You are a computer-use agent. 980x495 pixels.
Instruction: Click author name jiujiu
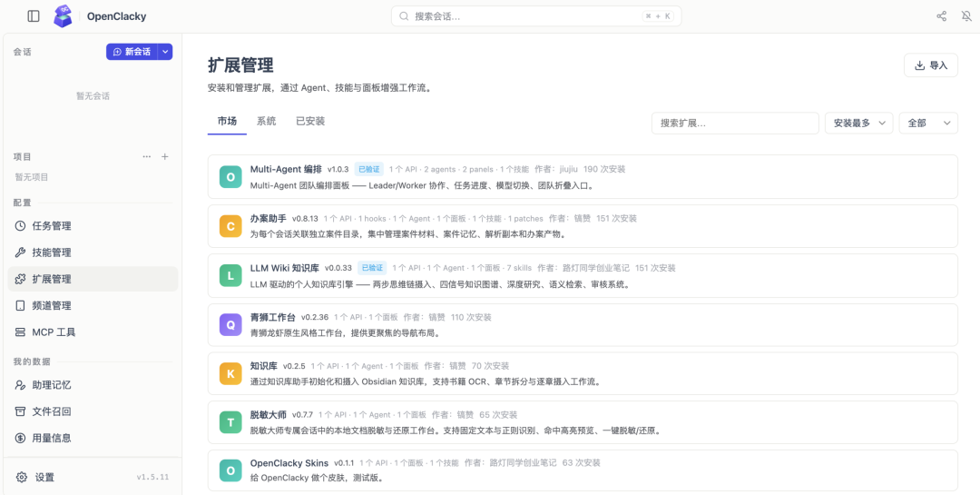pos(569,169)
